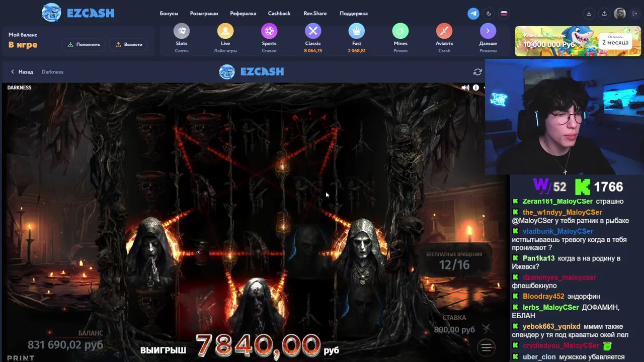
Task: Click the streamer webcam overlay
Action: tap(565, 117)
